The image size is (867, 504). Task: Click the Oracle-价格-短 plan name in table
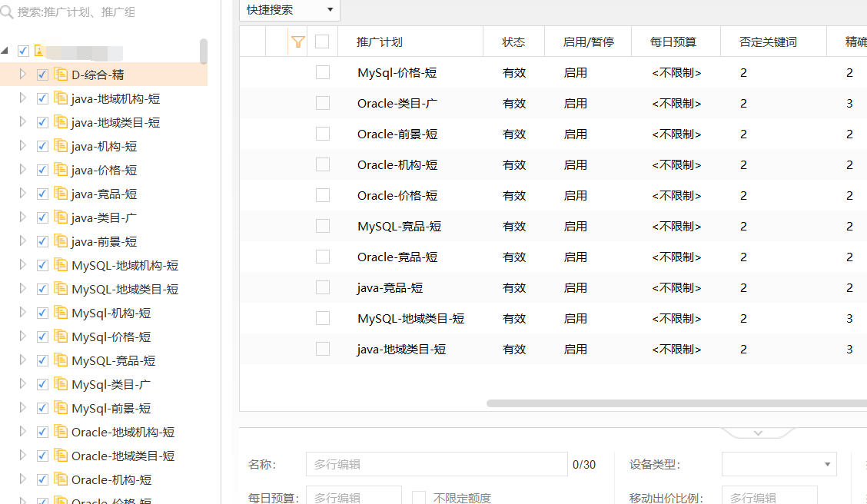pos(397,196)
